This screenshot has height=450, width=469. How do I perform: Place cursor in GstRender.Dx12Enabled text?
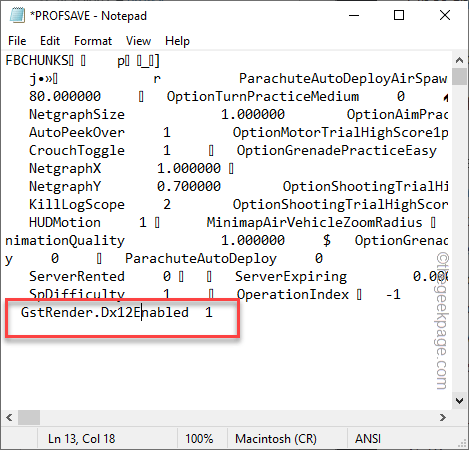tap(105, 313)
